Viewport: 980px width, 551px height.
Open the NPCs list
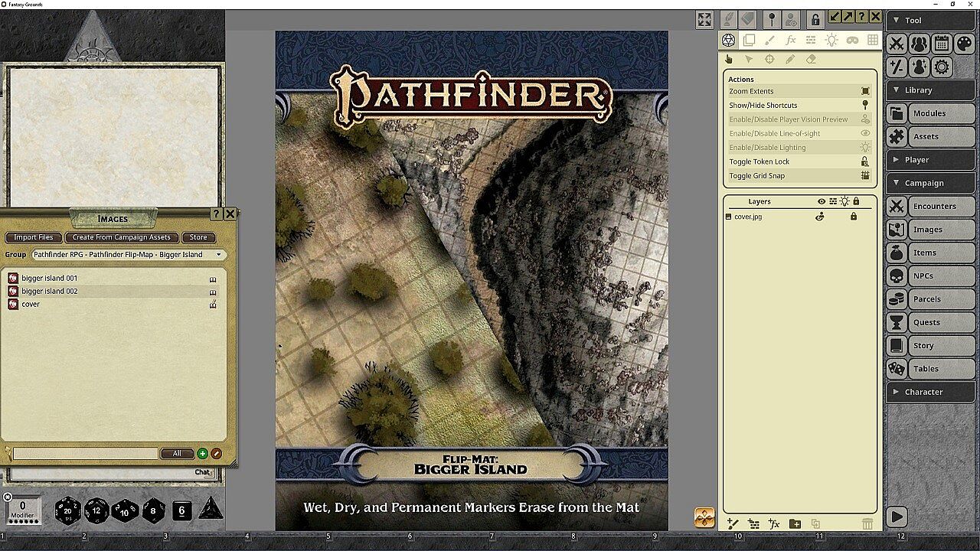(x=931, y=275)
